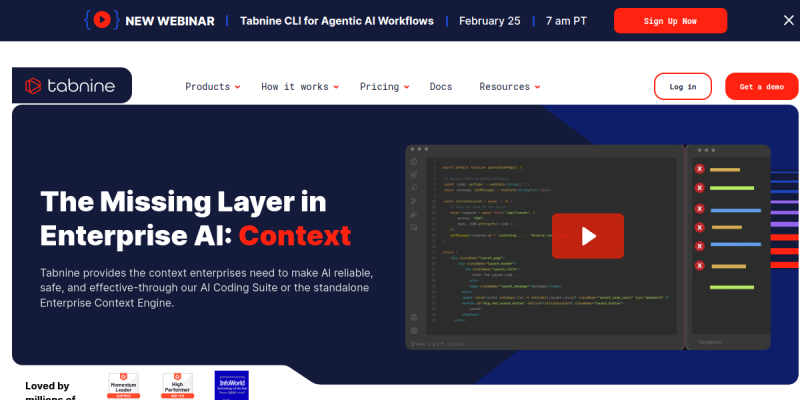800x400 pixels.
Task: Click the Tabnine logo in the header
Action: 71,87
